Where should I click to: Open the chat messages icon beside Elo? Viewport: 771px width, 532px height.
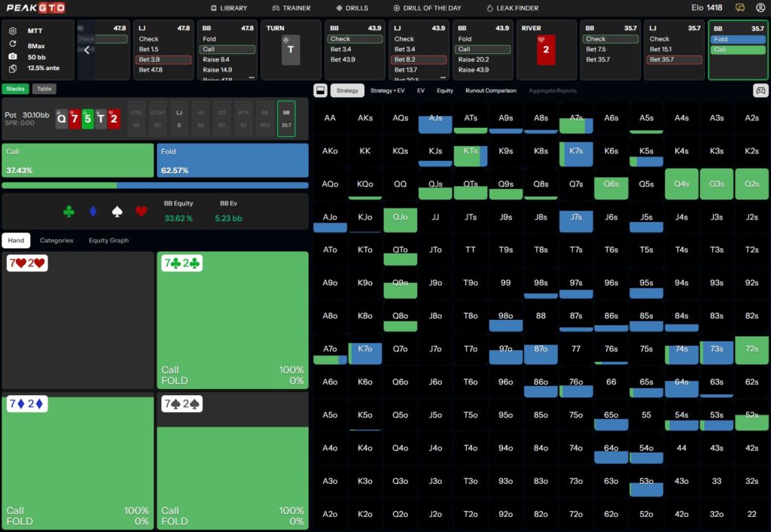[740, 8]
